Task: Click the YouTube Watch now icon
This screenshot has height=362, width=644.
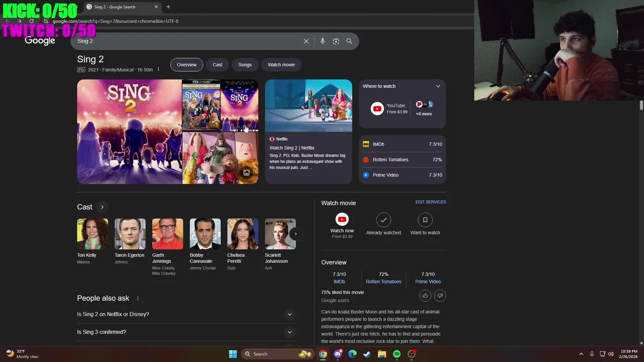Action: tap(342, 219)
